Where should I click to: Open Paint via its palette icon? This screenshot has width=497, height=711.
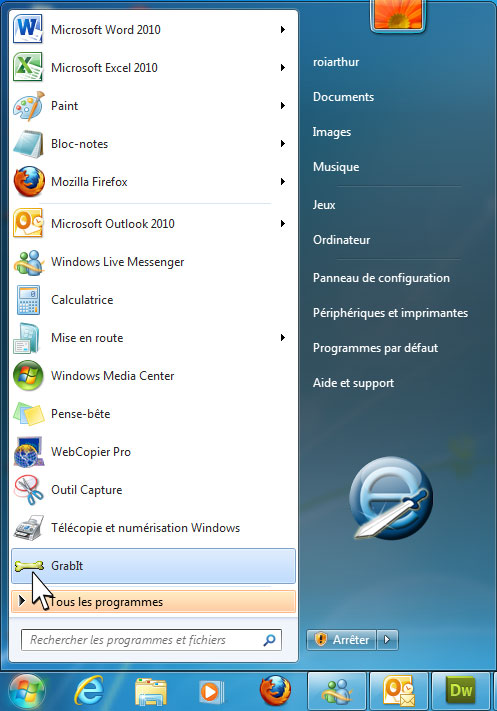[29, 106]
